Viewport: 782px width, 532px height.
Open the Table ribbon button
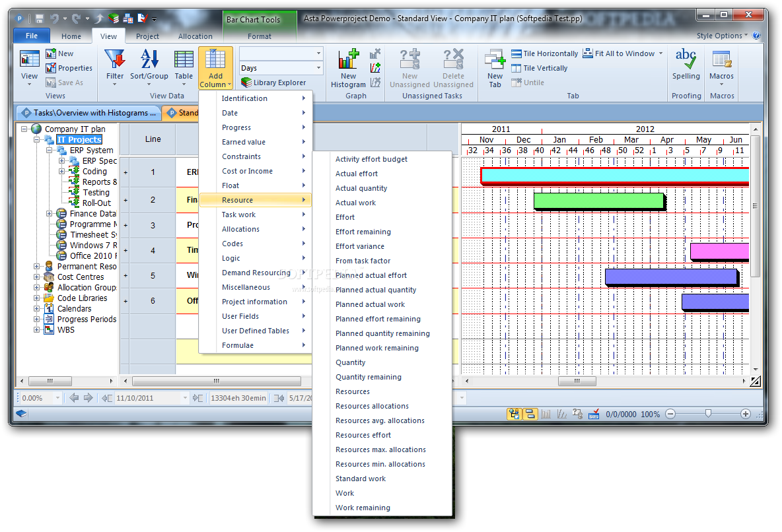click(184, 67)
